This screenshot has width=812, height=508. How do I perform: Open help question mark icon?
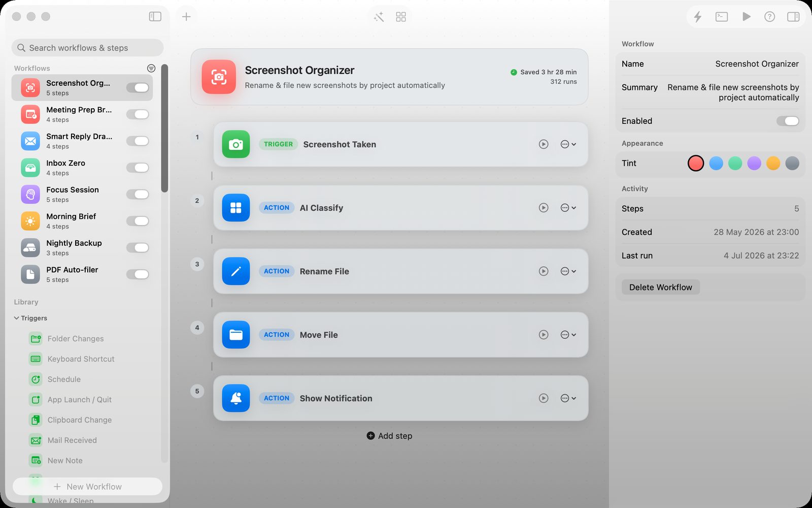pyautogui.click(x=770, y=17)
